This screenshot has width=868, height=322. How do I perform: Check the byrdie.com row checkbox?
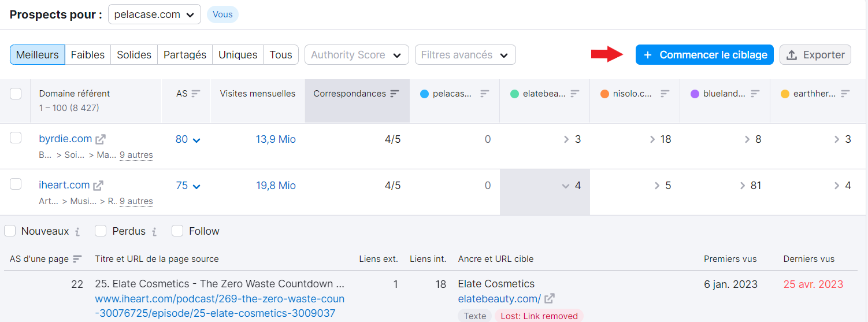pos(16,138)
